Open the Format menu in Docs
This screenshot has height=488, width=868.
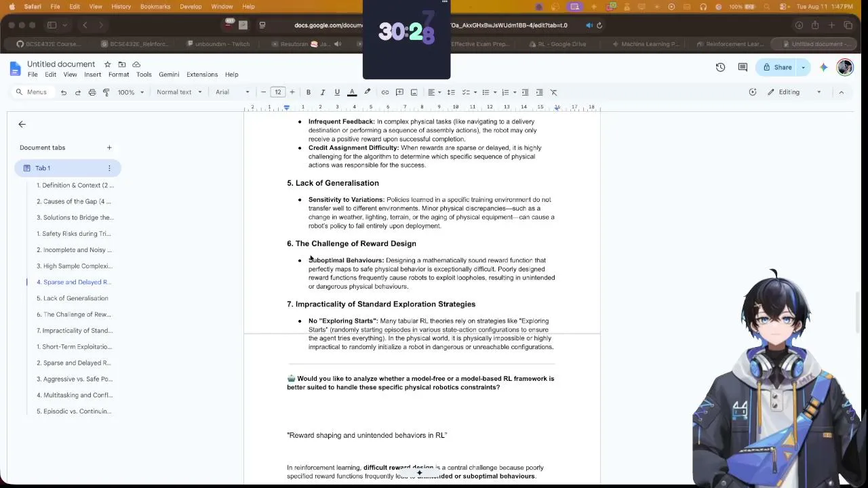click(x=119, y=75)
